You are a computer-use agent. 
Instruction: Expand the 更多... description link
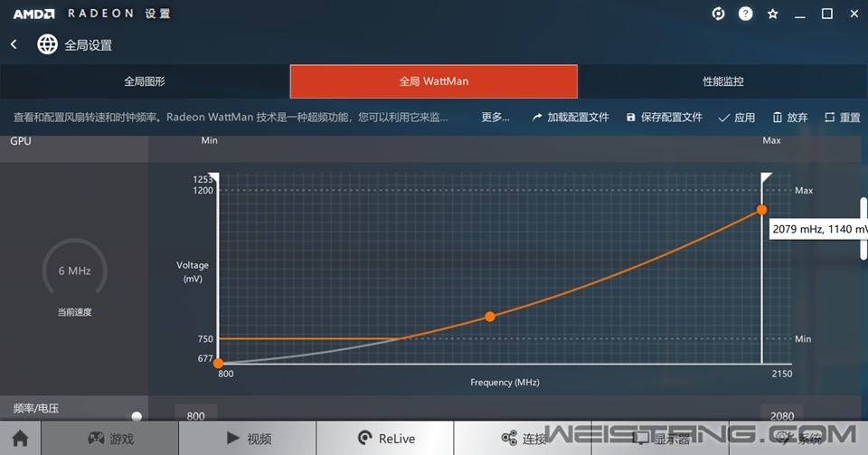coord(495,118)
